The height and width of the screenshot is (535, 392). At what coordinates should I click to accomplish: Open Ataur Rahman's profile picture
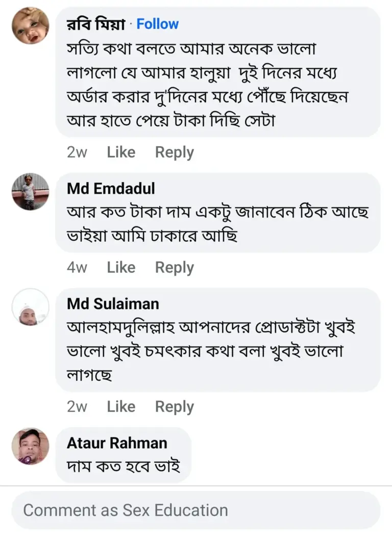point(31,446)
